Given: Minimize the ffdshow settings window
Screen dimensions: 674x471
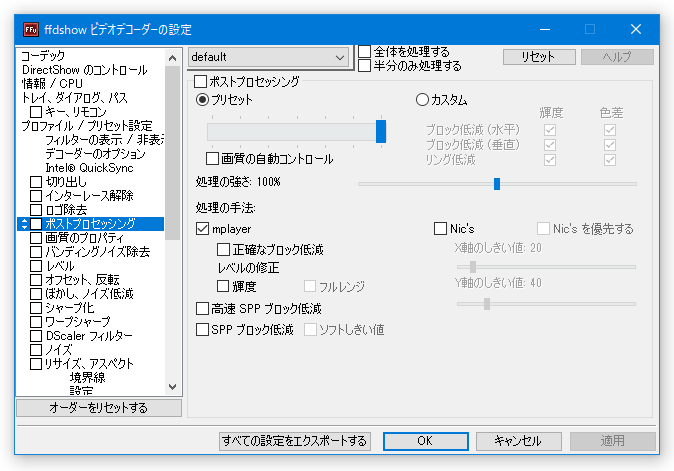Looking at the screenshot, I should click(x=545, y=29).
